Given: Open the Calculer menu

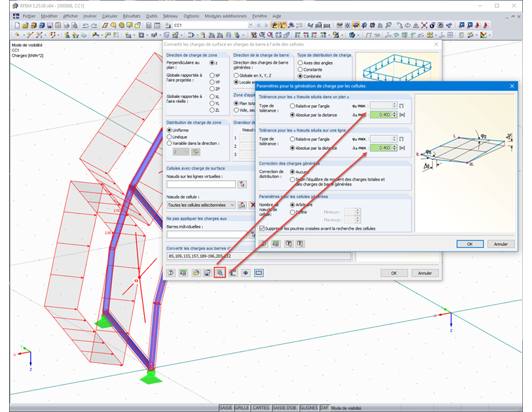Looking at the screenshot, I should (x=110, y=16).
